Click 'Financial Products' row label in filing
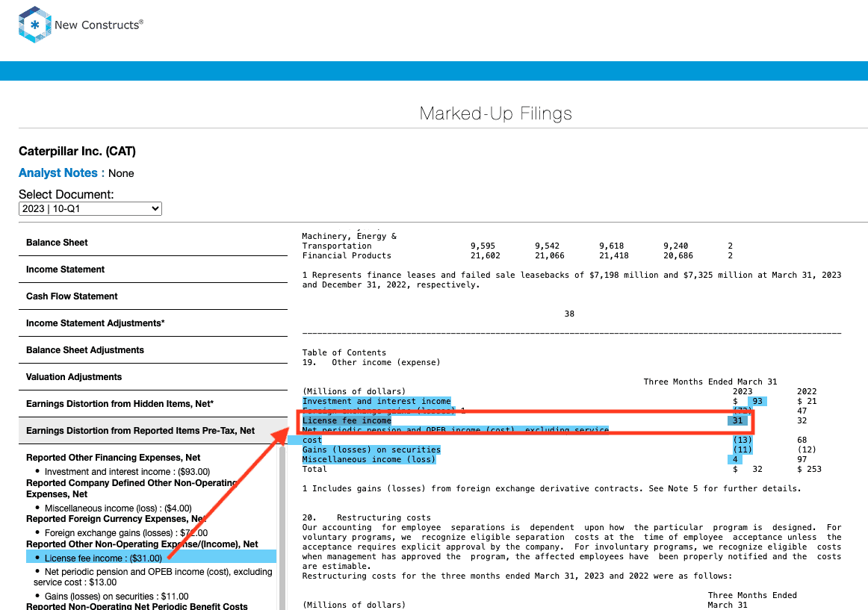 (347, 256)
